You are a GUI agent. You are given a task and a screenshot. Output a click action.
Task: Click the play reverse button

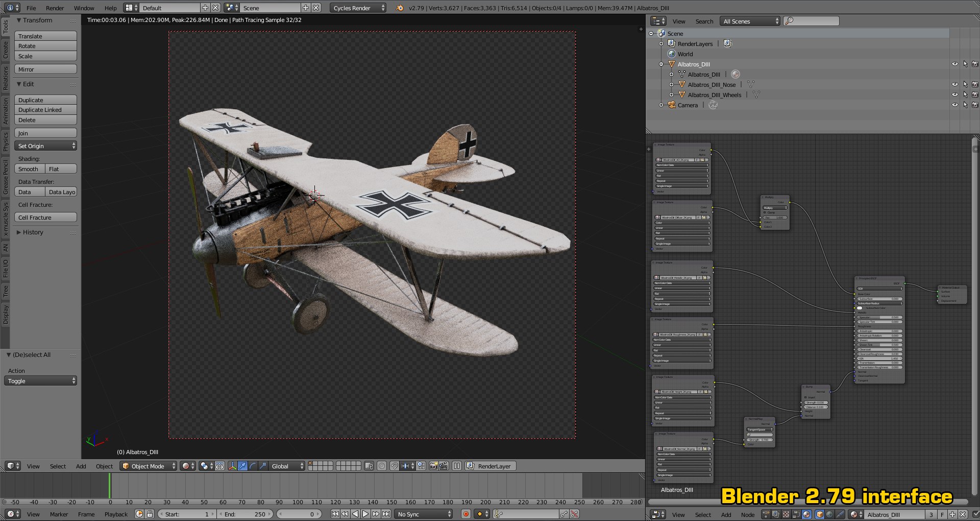[355, 514]
